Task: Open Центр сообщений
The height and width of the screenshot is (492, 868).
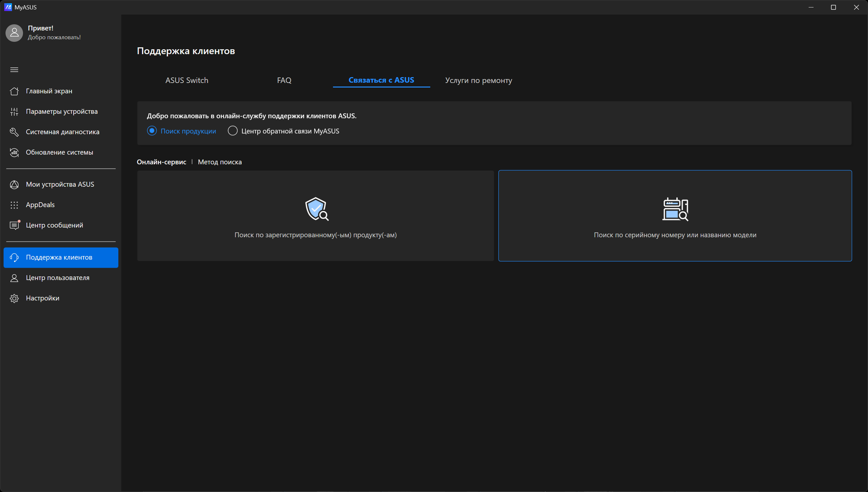Action: pyautogui.click(x=61, y=225)
